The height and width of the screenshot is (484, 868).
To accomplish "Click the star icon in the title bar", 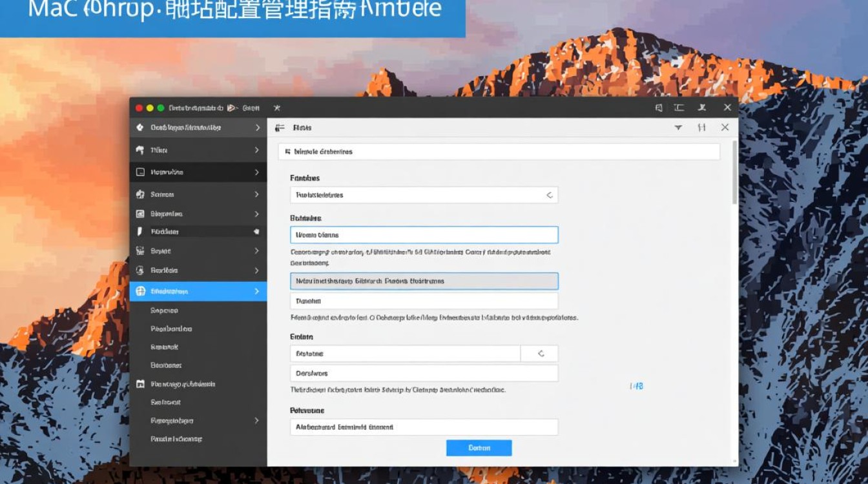I will coord(276,108).
